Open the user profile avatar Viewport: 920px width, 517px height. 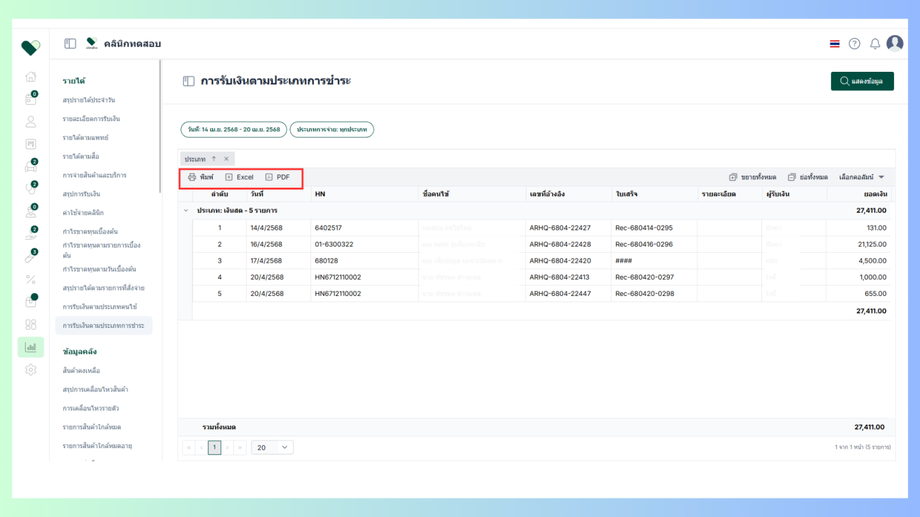(x=895, y=43)
